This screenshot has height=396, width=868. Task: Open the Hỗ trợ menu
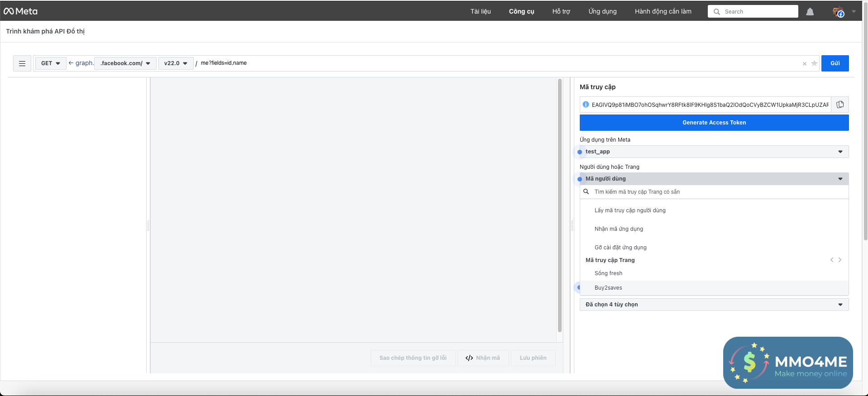click(561, 11)
